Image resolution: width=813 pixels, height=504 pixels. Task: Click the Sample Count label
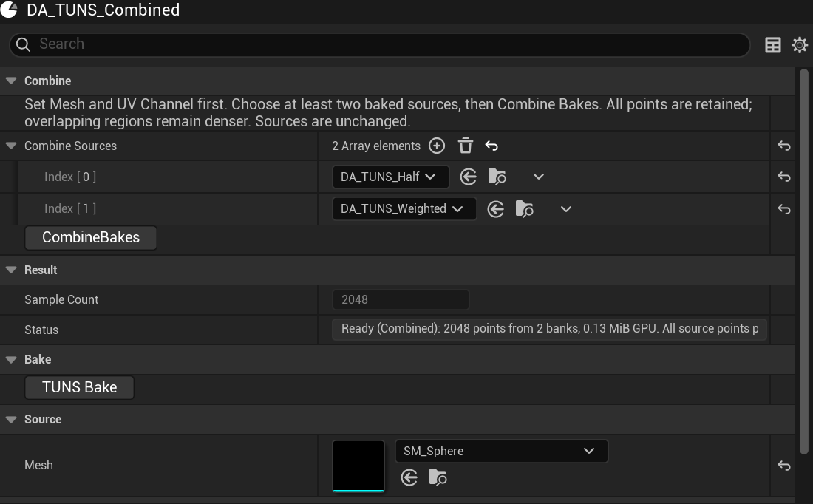[x=61, y=300]
